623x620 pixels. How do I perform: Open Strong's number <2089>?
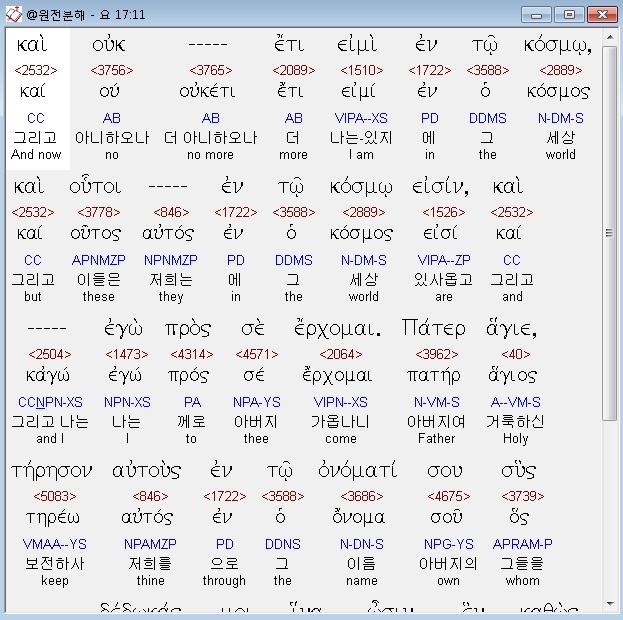click(294, 70)
